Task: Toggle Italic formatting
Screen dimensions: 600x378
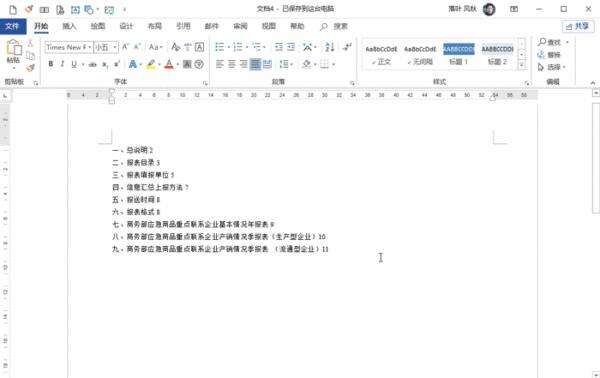Action: [62, 64]
